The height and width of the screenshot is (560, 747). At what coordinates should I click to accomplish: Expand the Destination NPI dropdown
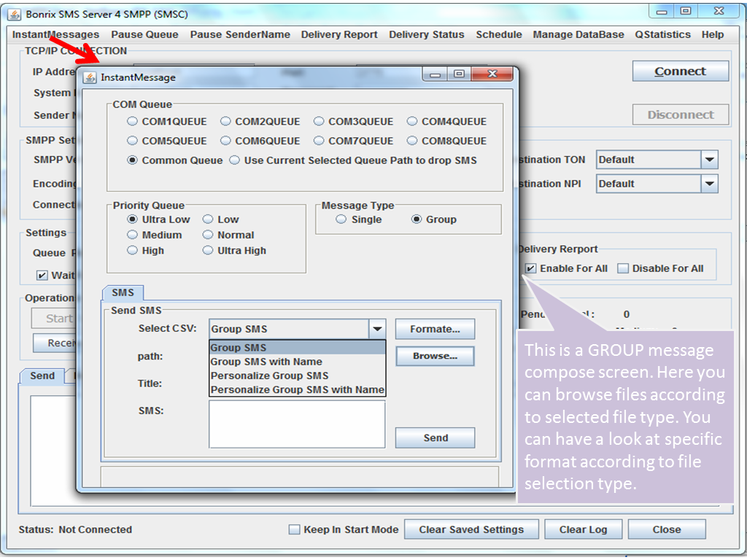click(x=709, y=184)
